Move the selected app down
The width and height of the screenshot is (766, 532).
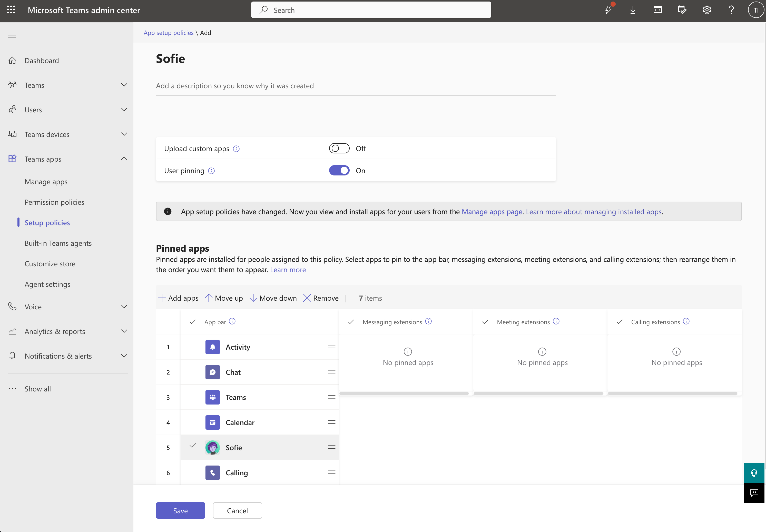(x=273, y=298)
